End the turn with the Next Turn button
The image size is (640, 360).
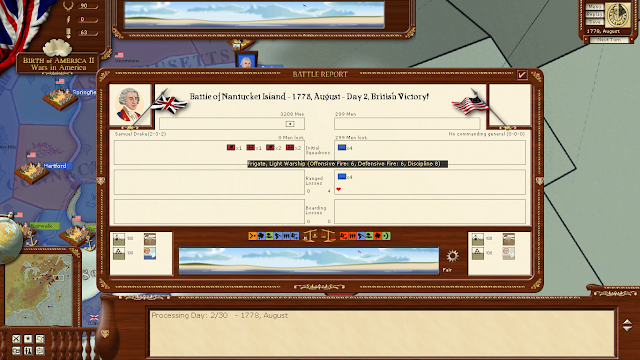(x=609, y=40)
